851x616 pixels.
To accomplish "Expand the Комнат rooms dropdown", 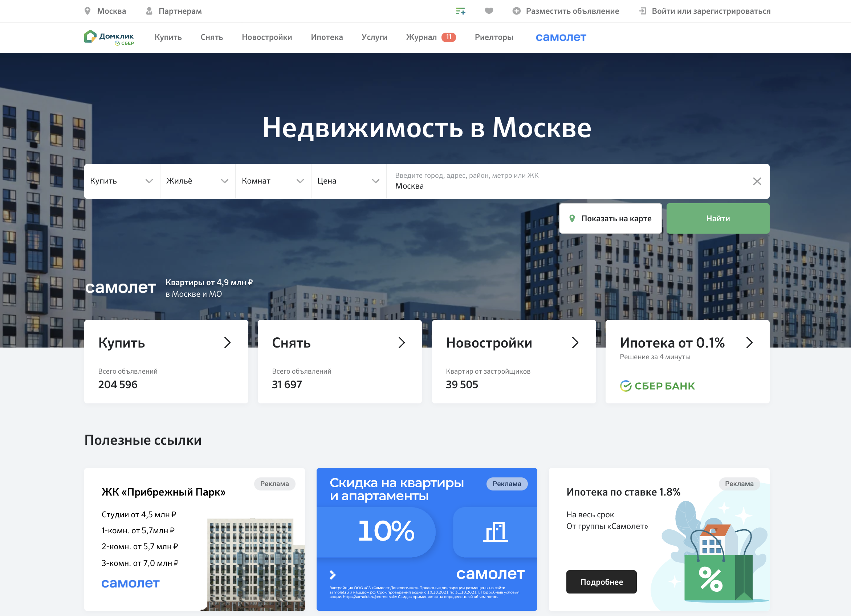I will (x=273, y=181).
